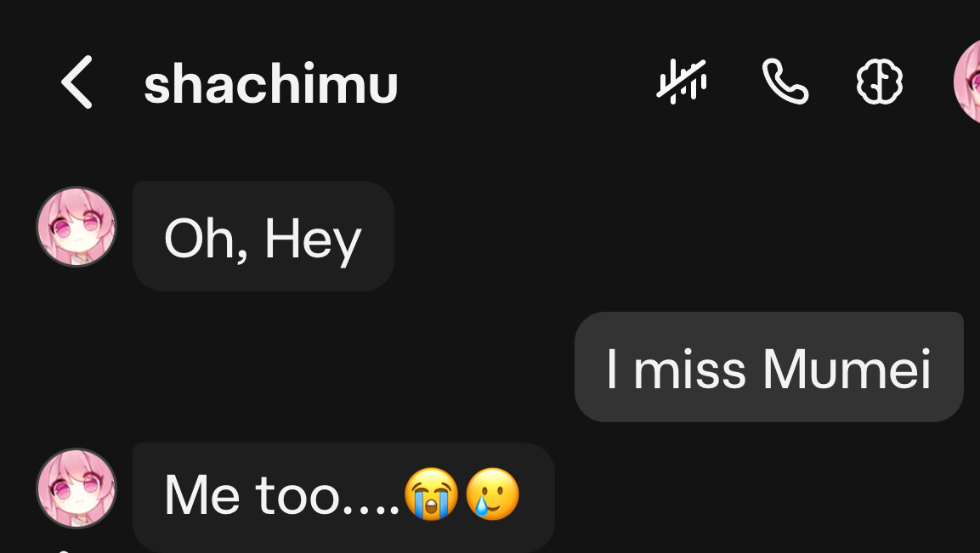Open the profile picture in the header

click(x=967, y=82)
